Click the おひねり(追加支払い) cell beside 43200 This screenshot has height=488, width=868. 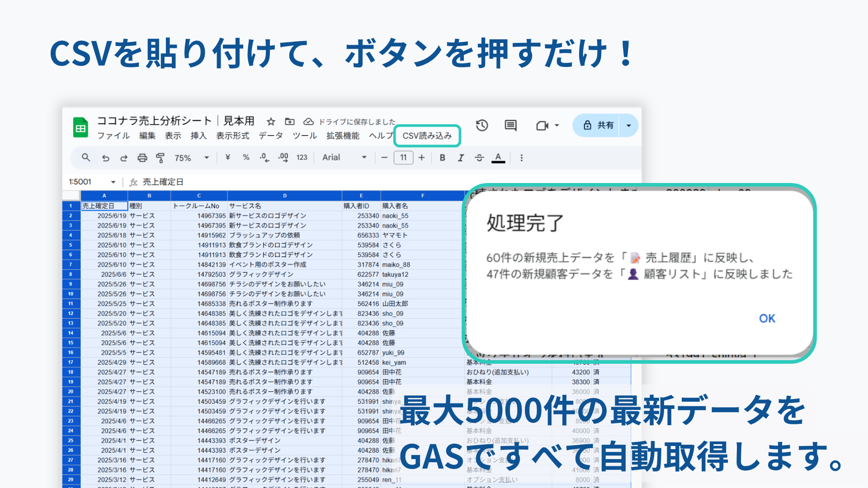click(x=508, y=372)
